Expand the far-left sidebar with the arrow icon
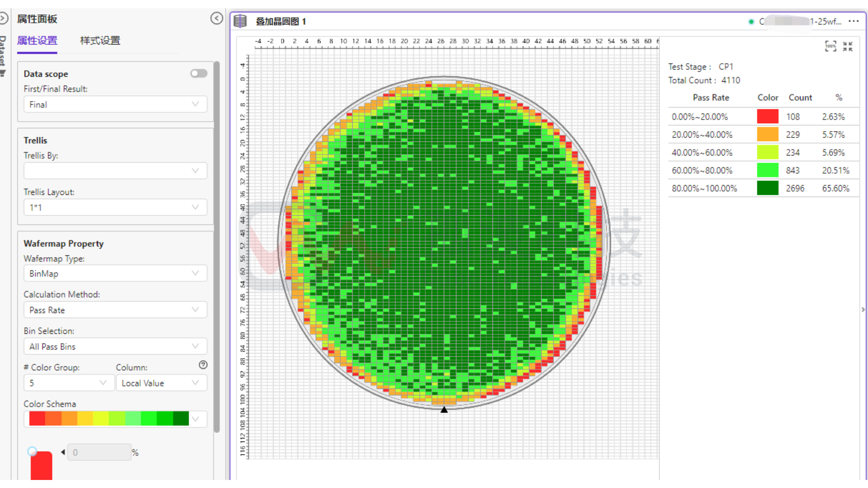Viewport: 868px width, 488px height. 3,18
